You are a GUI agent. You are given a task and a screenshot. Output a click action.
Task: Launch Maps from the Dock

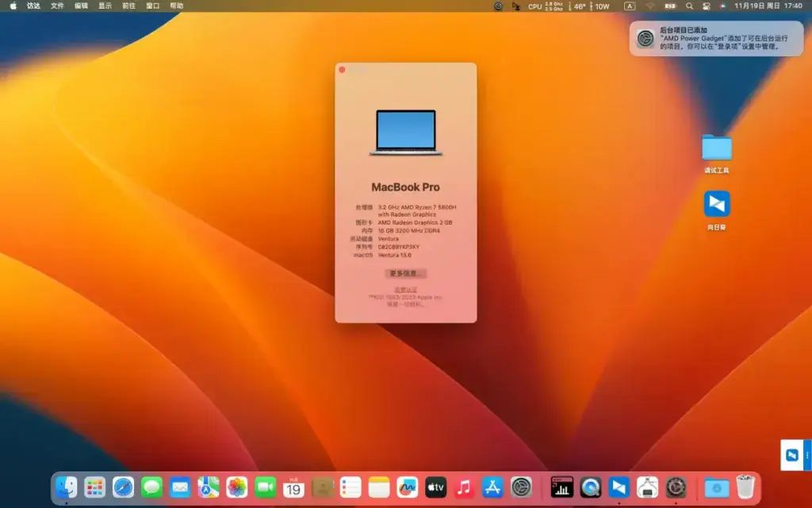pyautogui.click(x=209, y=487)
